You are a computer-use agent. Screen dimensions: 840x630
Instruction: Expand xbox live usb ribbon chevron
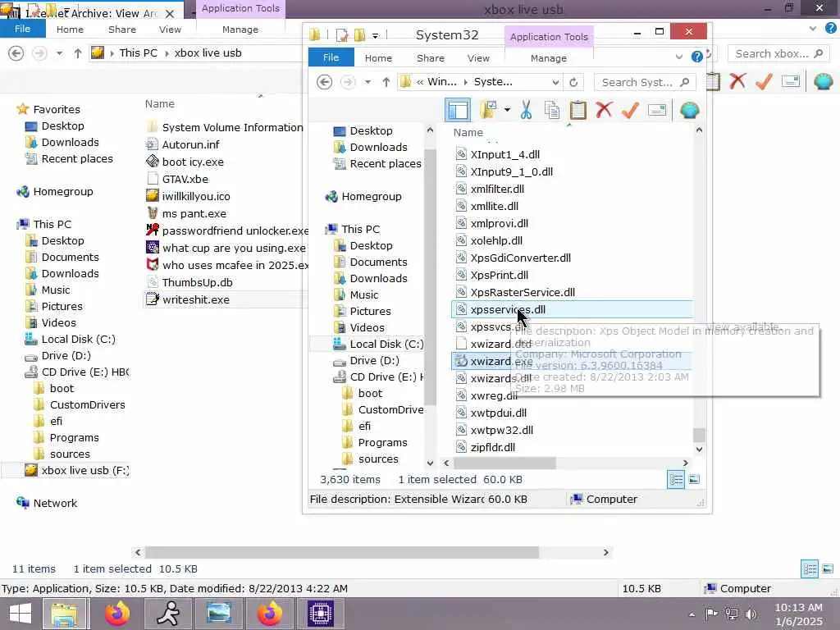coord(813,29)
